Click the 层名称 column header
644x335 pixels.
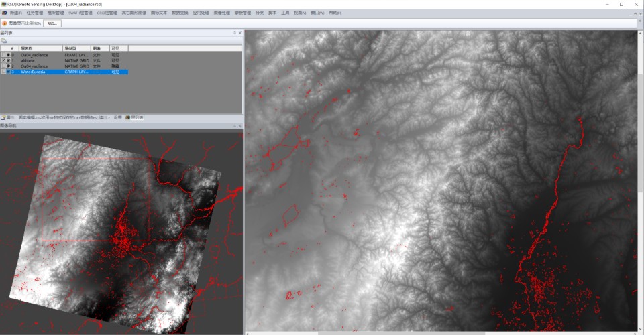click(42, 48)
